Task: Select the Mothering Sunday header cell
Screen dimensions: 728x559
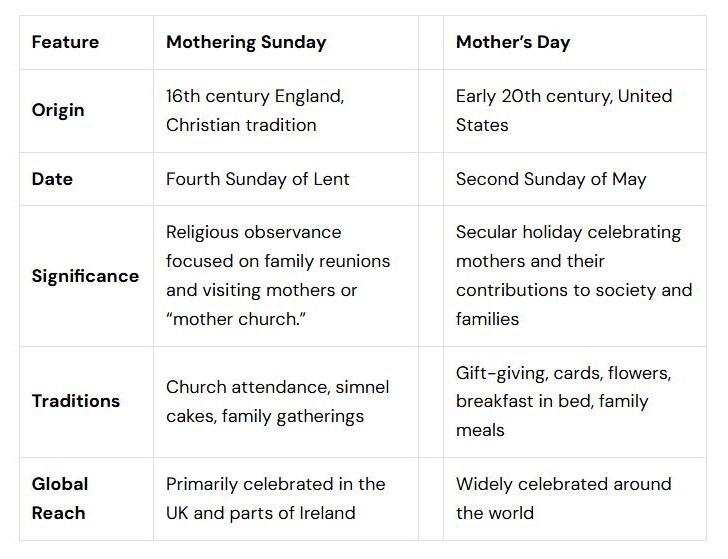Action: pos(286,42)
